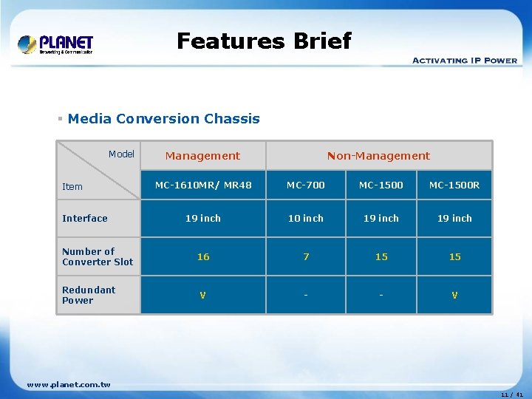Select the "Number of Converter Slot" row label
Screen dimensions: 532x399
[98, 256]
